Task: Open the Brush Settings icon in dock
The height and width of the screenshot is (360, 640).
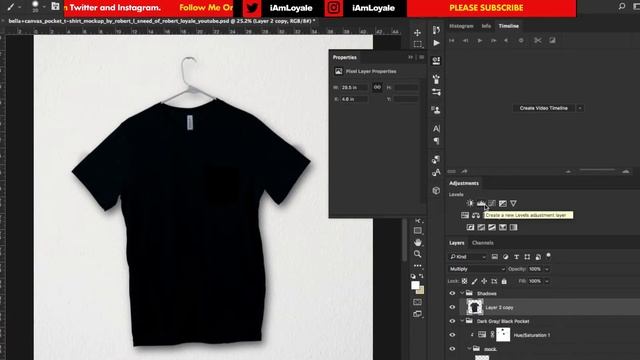Action: (436, 92)
